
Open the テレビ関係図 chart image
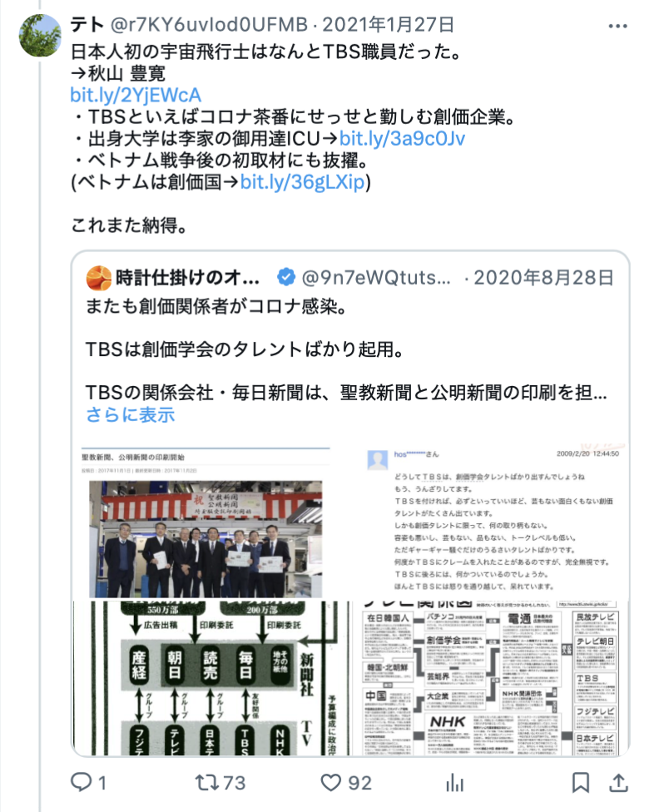[491, 678]
